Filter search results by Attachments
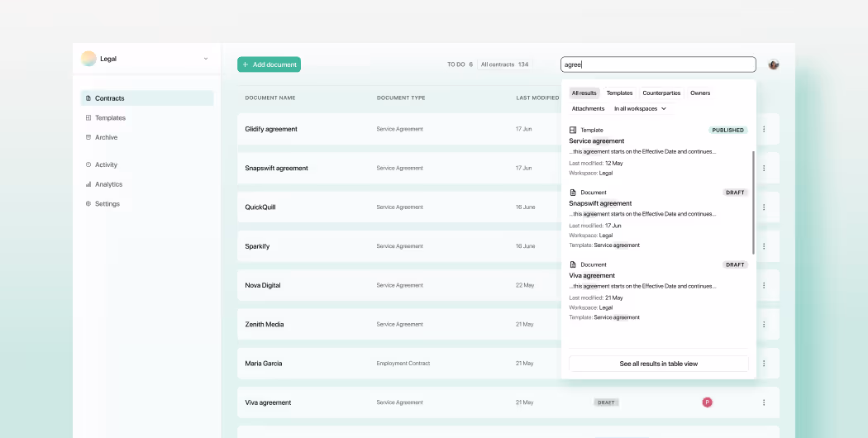868x438 pixels. pos(588,108)
